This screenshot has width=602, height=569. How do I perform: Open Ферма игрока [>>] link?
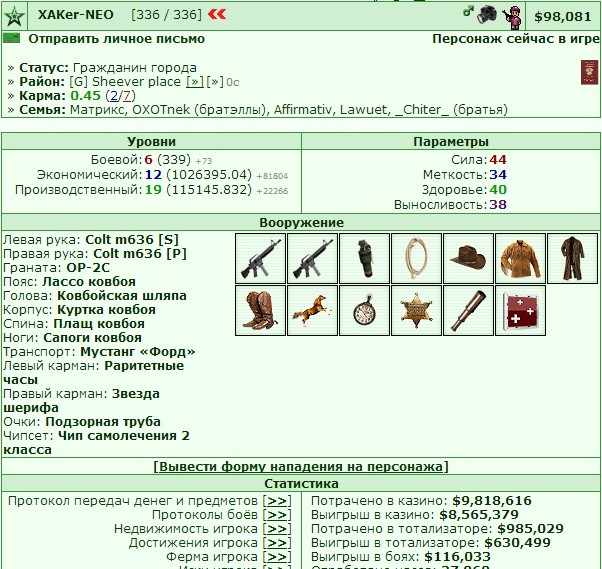tap(277, 556)
